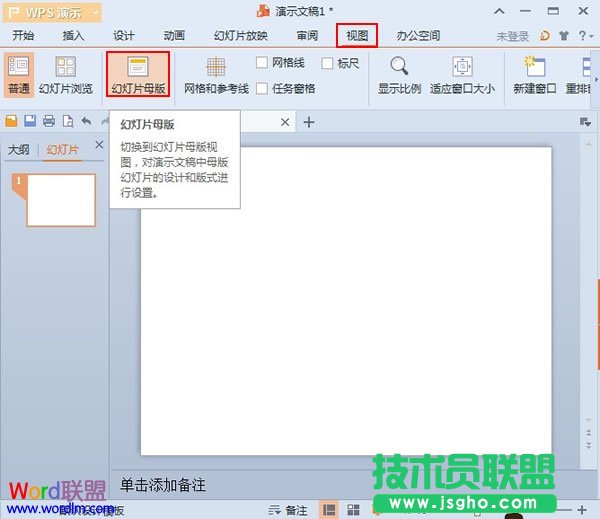This screenshot has width=600, height=519.
Task: Open the tab list dropdown at right
Action: (x=585, y=122)
